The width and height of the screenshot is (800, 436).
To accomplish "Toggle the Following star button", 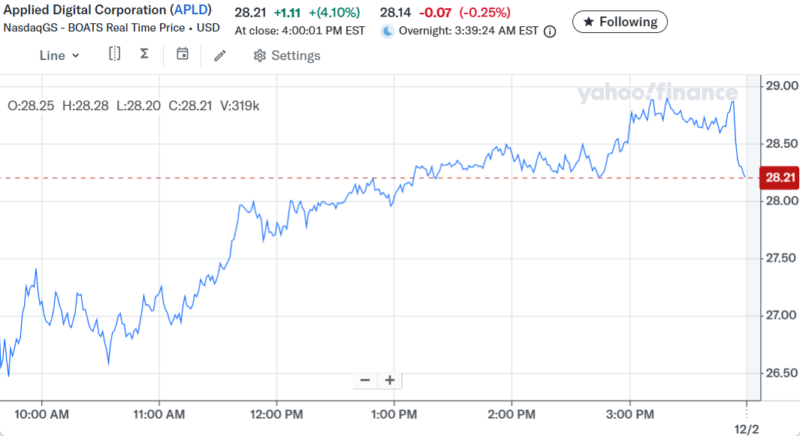I will tap(621, 21).
